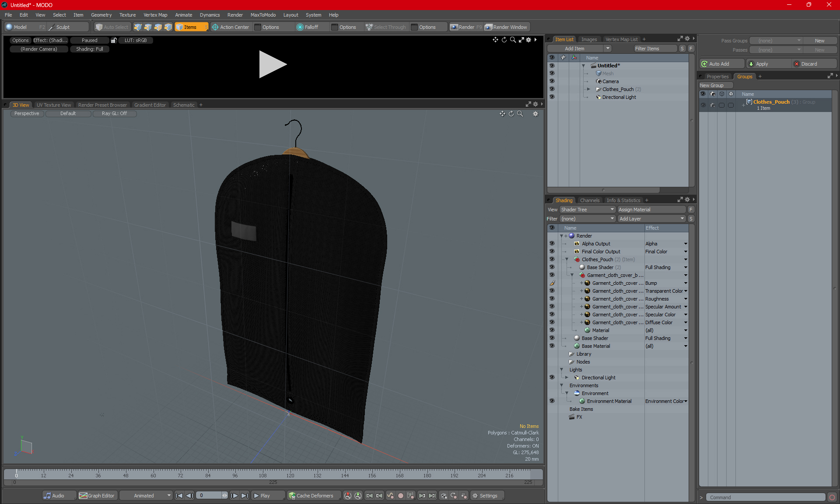Select Polygons selection mode cube icon

point(158,27)
